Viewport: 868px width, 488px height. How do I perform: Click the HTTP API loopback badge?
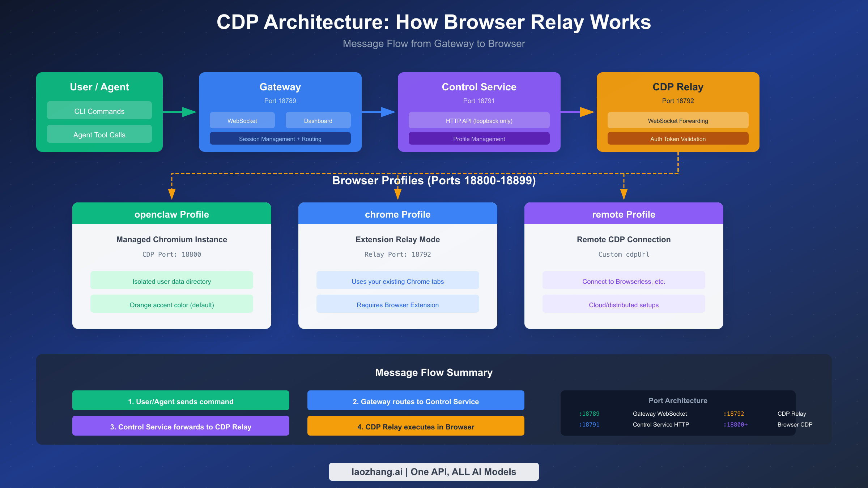tap(479, 120)
